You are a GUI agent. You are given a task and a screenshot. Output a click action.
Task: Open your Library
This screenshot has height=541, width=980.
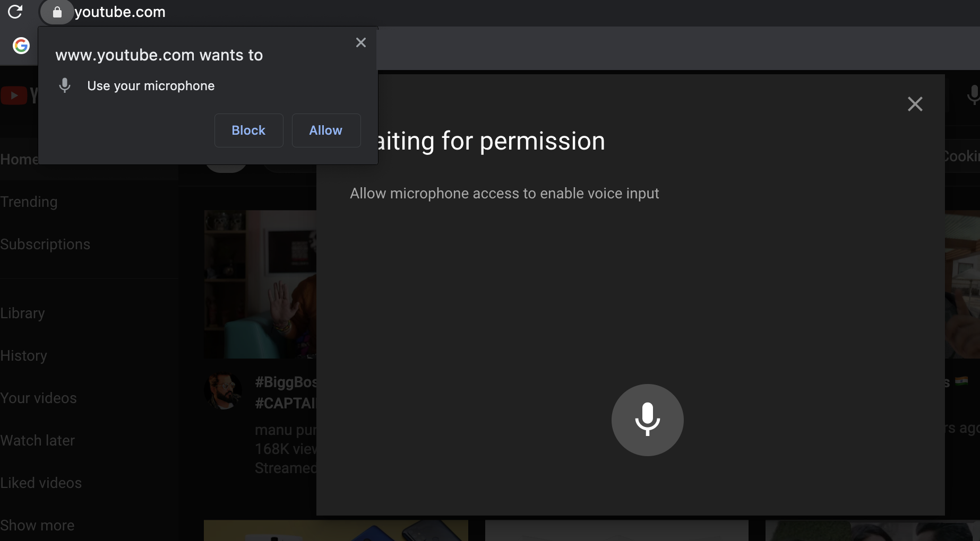(x=22, y=313)
